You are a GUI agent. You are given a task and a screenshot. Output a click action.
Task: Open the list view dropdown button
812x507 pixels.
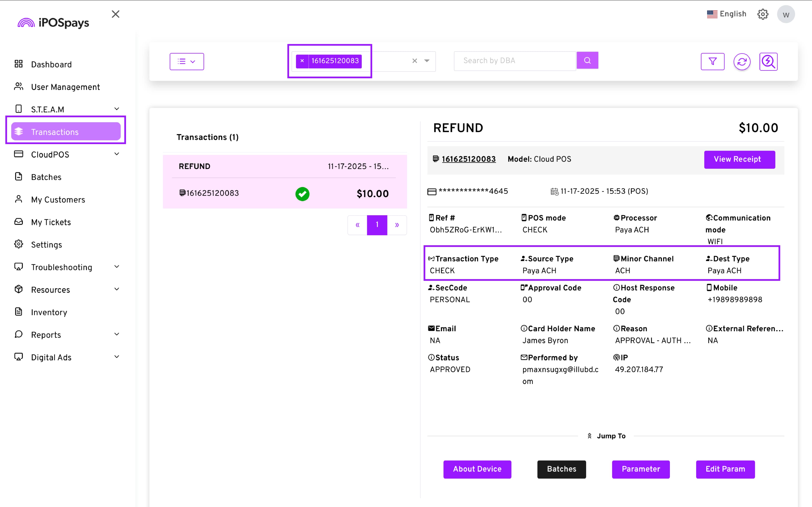[187, 61]
